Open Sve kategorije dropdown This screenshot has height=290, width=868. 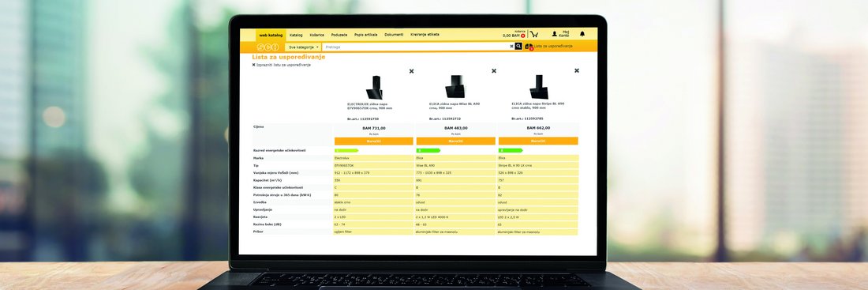pyautogui.click(x=303, y=47)
